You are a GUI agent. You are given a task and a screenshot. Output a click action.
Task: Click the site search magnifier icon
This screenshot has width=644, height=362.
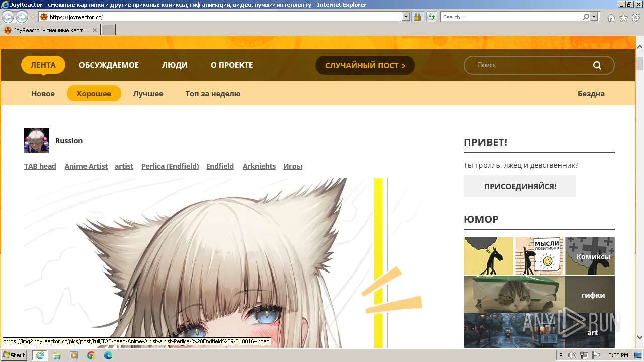597,65
